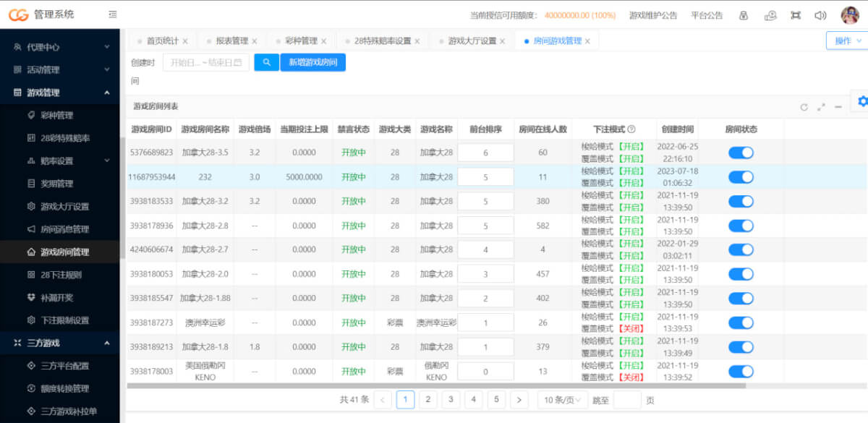The width and height of the screenshot is (868, 423).
Task: Refresh the game room list table
Action: (804, 107)
